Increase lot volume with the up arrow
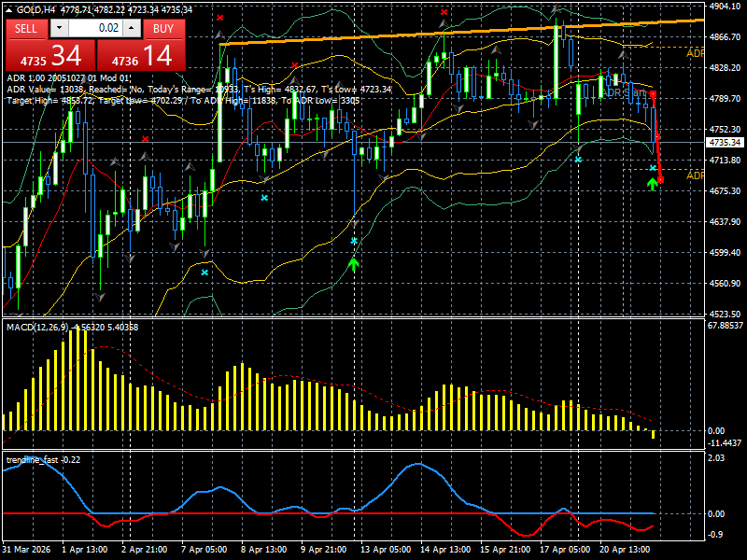The image size is (747, 560). (x=132, y=28)
